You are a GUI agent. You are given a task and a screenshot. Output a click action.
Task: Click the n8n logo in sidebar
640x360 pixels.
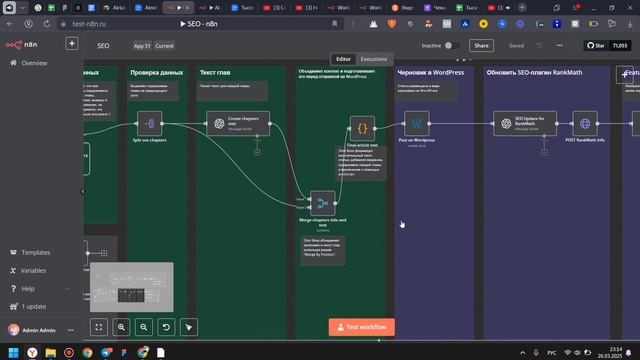point(21,44)
